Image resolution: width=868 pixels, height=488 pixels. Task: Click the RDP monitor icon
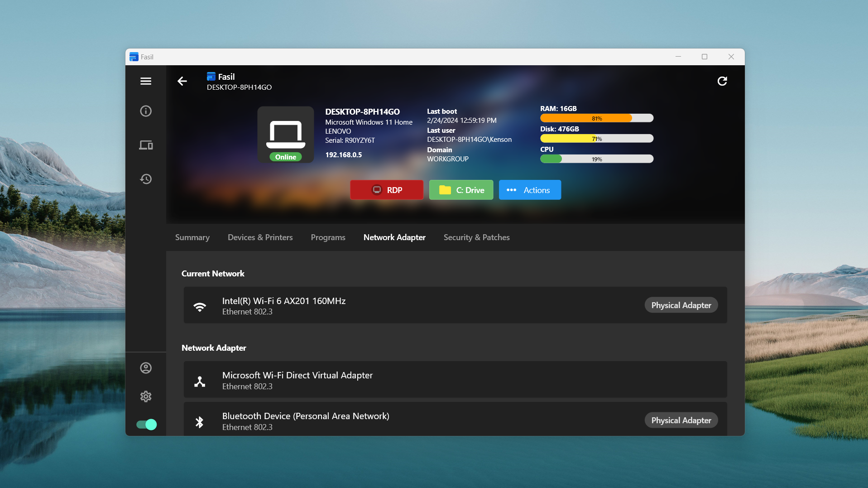tap(377, 190)
